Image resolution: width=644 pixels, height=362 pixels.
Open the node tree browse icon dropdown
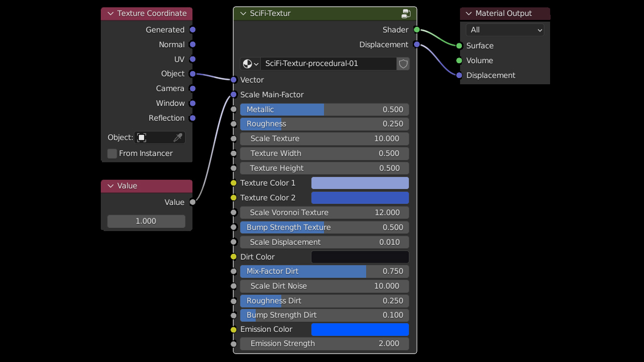250,64
